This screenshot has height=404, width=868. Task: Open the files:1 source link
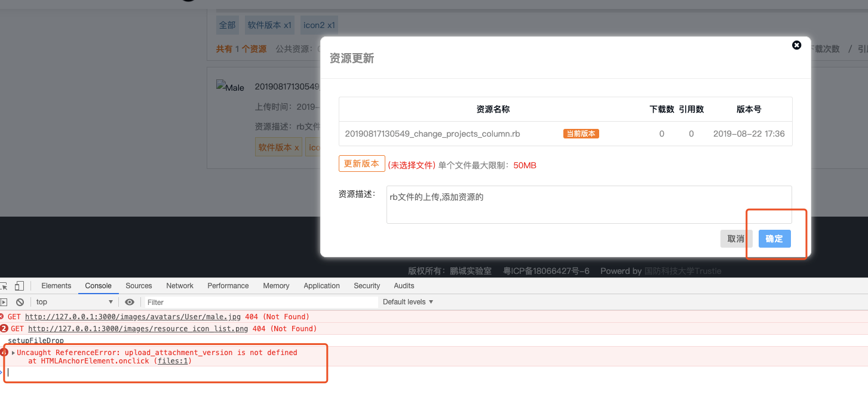(173, 361)
